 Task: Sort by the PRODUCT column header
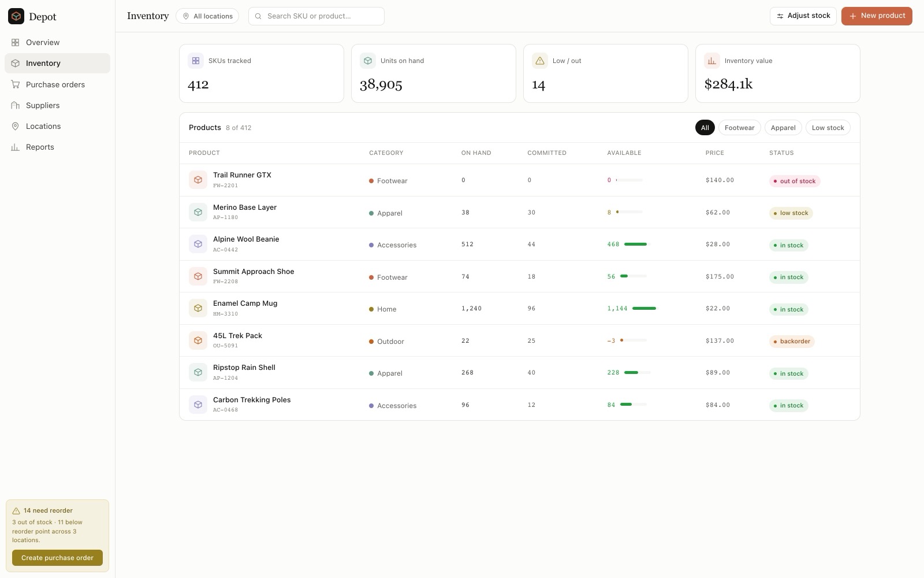204,153
